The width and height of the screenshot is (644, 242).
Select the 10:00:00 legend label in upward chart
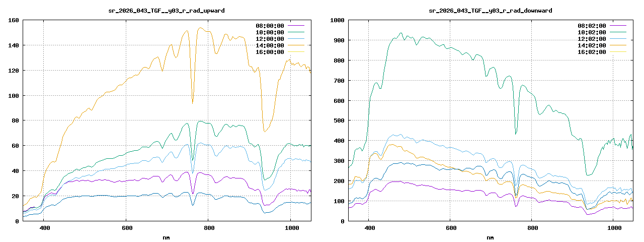270,32
